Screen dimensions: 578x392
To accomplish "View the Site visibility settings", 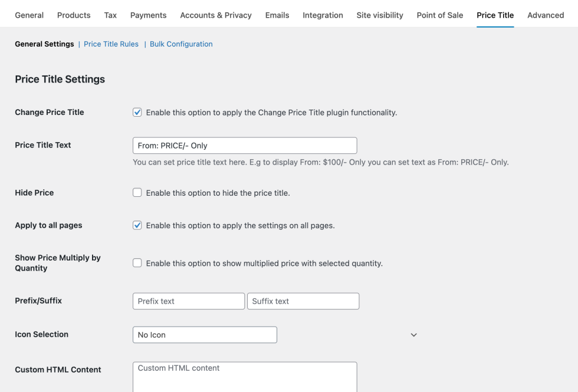I will click(379, 15).
